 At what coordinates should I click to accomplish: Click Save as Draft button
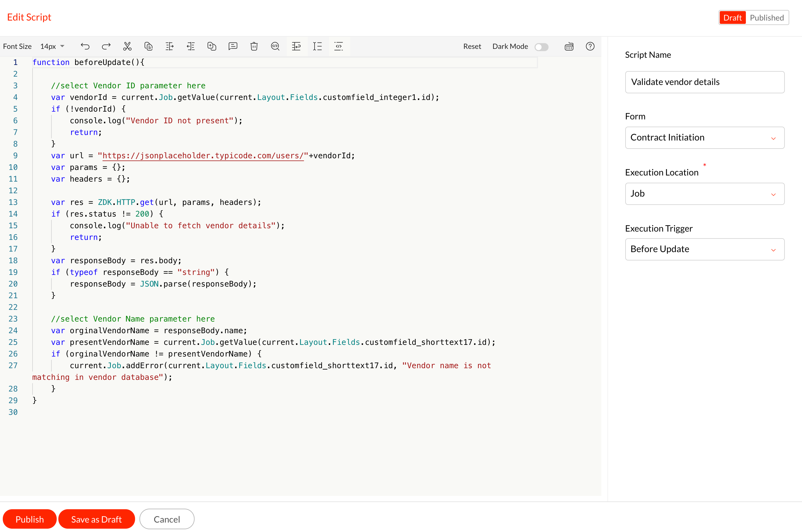point(96,519)
